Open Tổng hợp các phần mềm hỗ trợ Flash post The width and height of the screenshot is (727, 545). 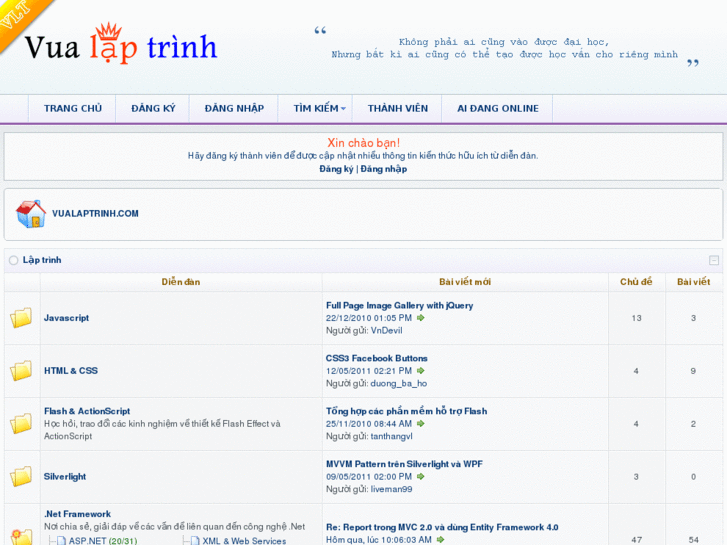point(407,411)
